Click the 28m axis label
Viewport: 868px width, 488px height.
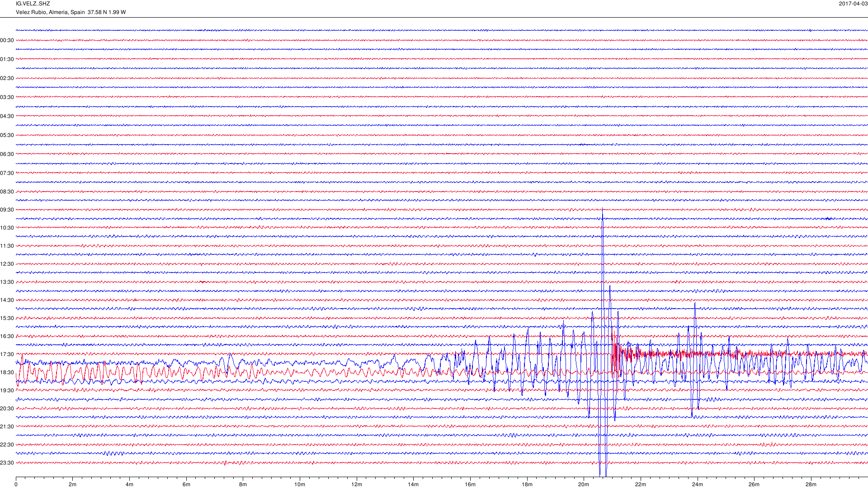tap(811, 484)
